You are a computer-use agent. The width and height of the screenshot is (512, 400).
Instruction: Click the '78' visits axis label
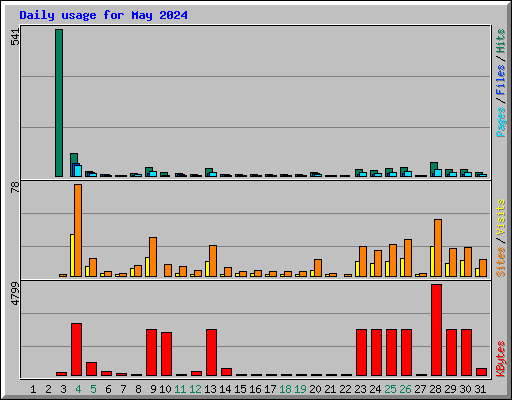(x=15, y=187)
